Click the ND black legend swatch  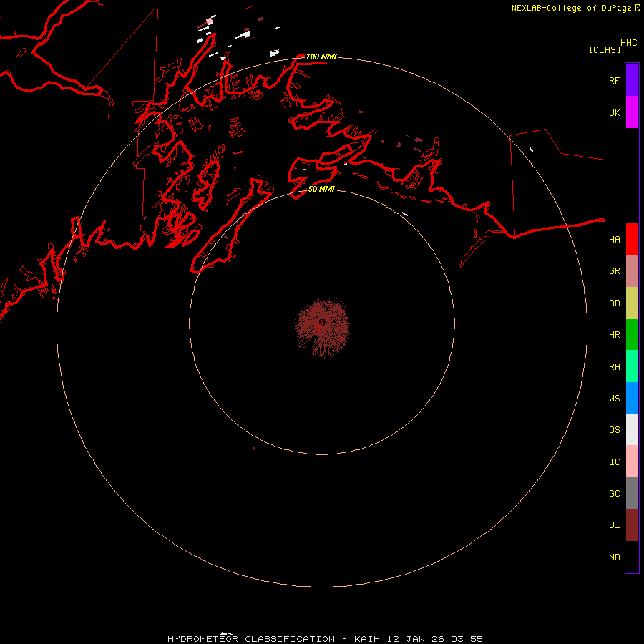[x=632, y=557]
